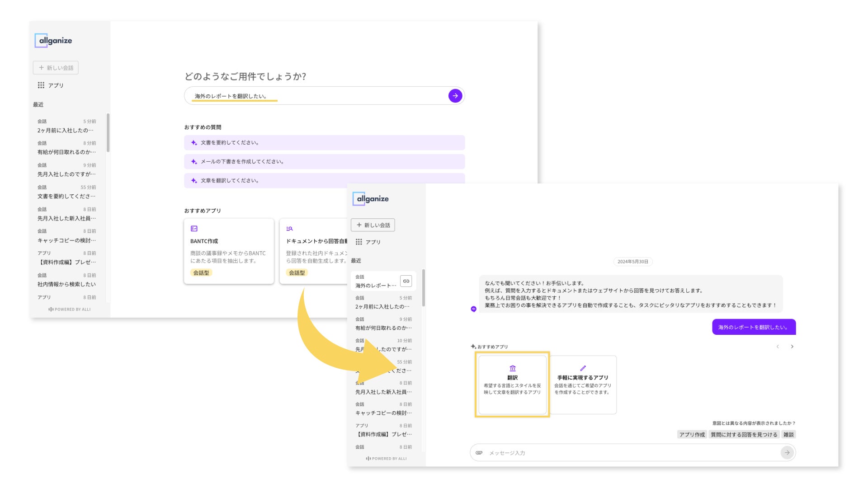The image size is (868, 488).
Task: Open the BANTC作成 app card
Action: click(229, 251)
